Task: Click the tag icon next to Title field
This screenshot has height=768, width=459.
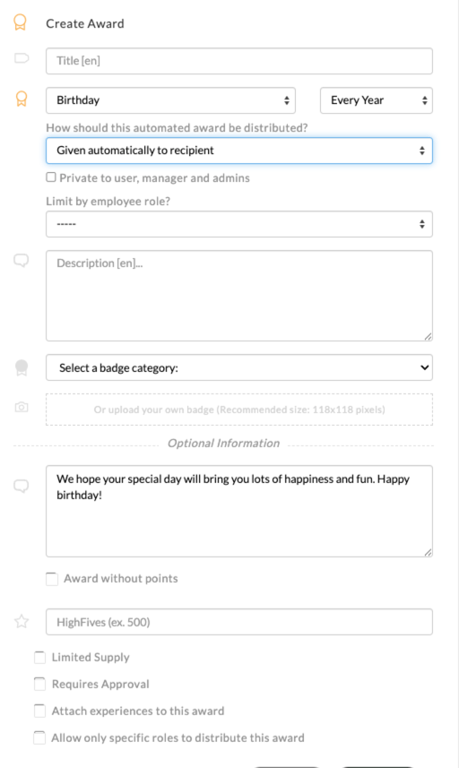Action: 22,59
